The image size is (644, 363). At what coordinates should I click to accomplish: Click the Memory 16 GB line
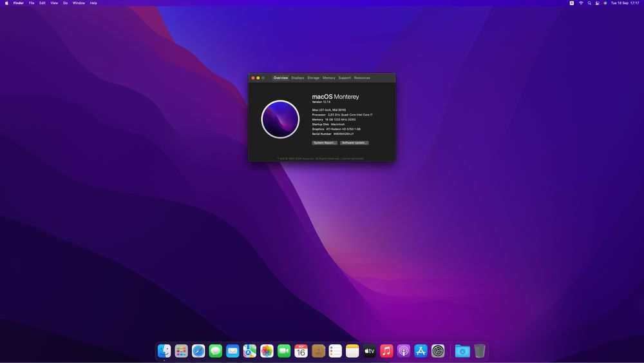[334, 120]
